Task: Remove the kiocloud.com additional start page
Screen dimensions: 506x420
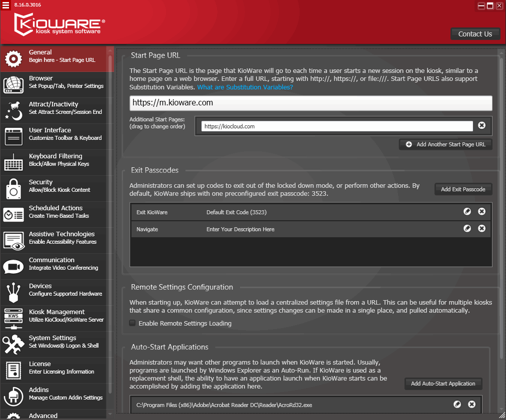Action: pyautogui.click(x=482, y=125)
